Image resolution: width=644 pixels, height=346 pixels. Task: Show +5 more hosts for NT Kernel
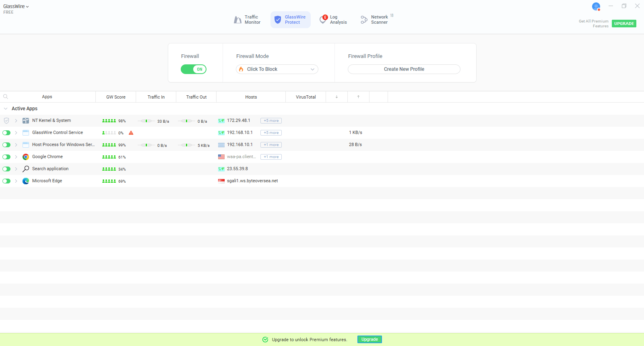[271, 121]
